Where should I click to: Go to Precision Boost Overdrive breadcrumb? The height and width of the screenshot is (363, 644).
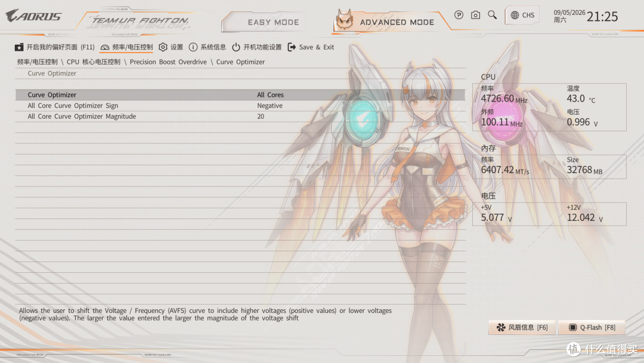click(168, 62)
